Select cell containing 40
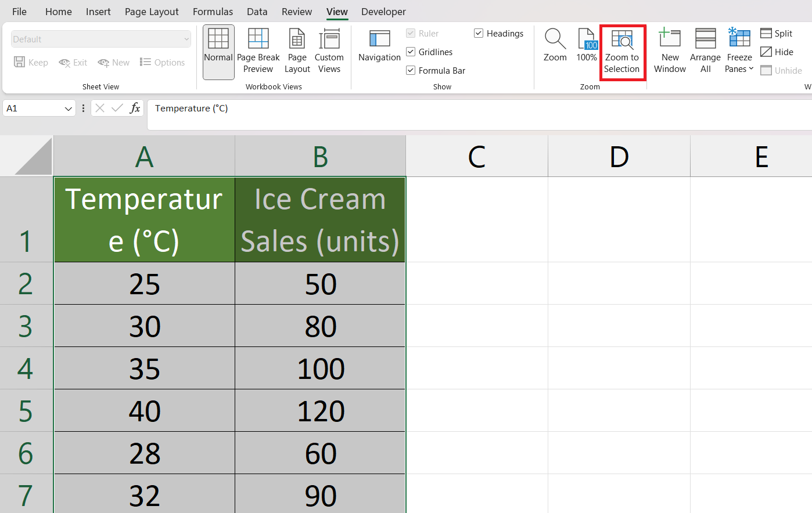 (x=145, y=410)
